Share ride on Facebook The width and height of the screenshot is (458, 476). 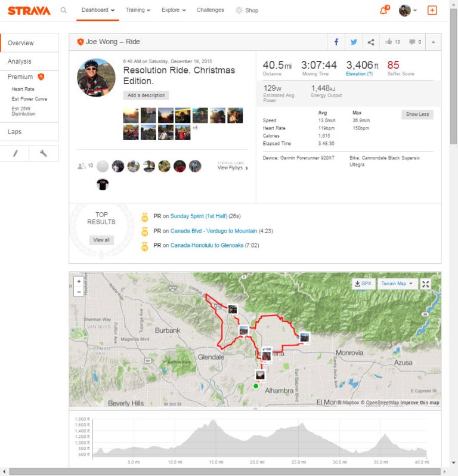click(x=336, y=42)
